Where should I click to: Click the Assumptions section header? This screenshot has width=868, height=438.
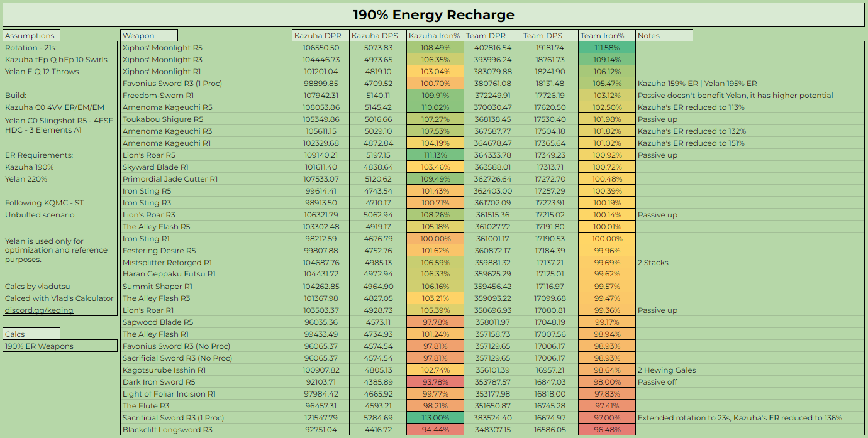32,36
